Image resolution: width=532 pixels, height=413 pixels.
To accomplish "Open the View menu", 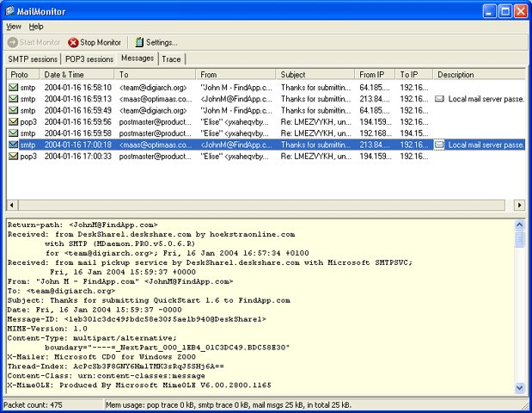I will (x=14, y=27).
